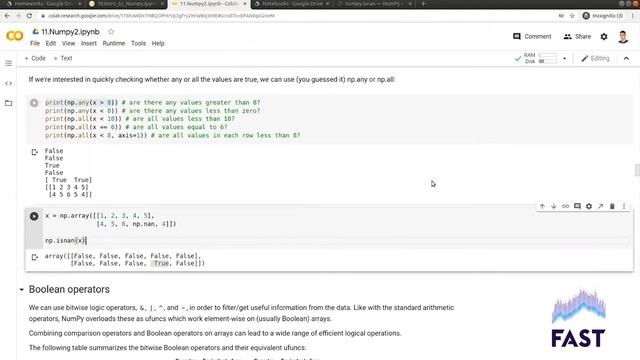Open the Editing mode selector
The width and height of the screenshot is (640, 360).
tap(595, 58)
